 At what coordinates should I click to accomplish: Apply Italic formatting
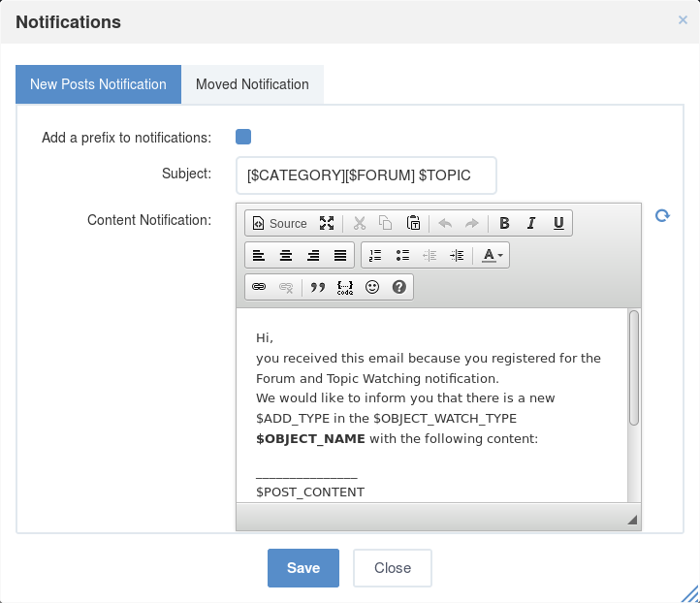(531, 223)
